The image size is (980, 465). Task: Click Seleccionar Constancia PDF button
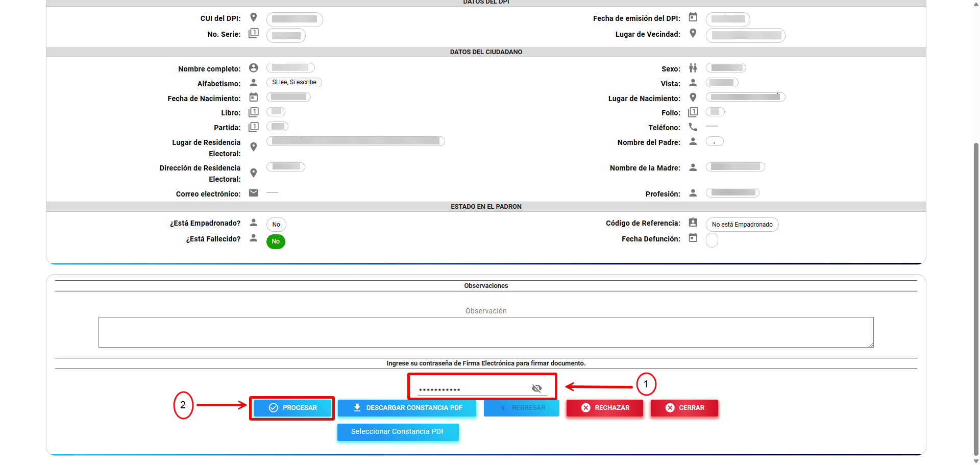click(x=398, y=432)
